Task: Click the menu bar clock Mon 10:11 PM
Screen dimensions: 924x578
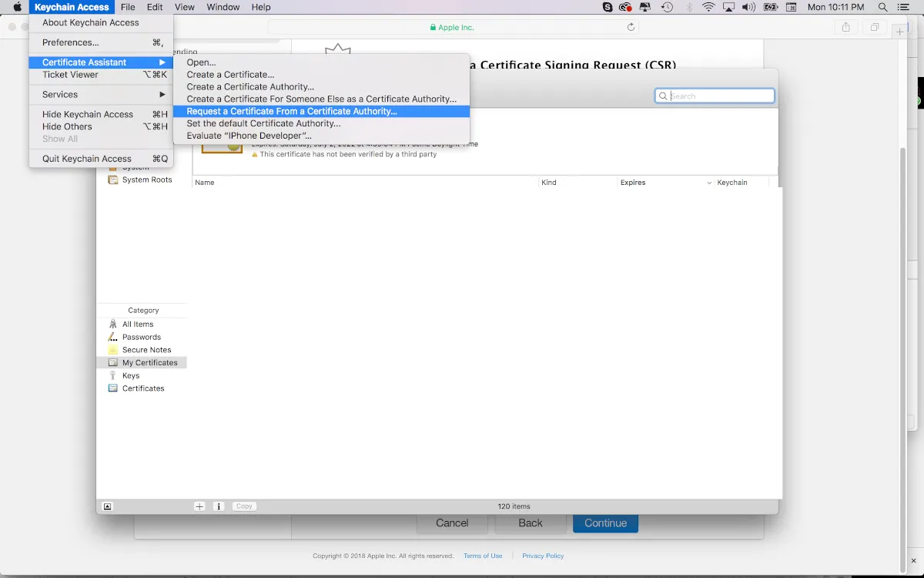Action: click(835, 7)
